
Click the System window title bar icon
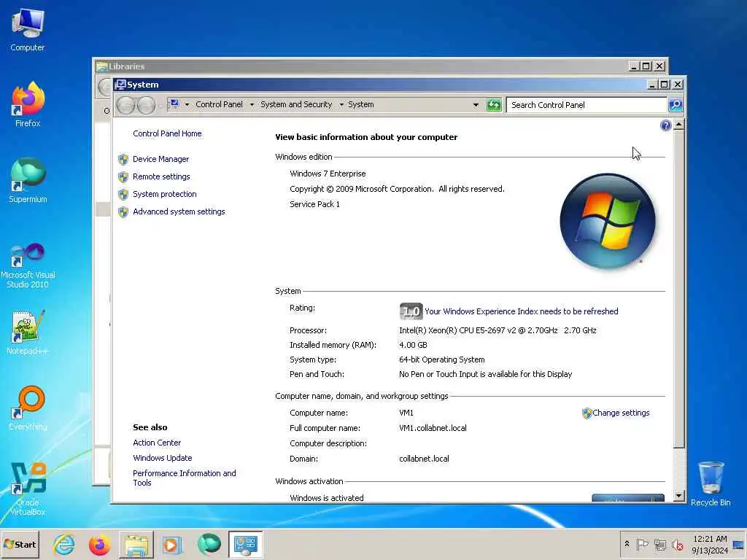(120, 85)
